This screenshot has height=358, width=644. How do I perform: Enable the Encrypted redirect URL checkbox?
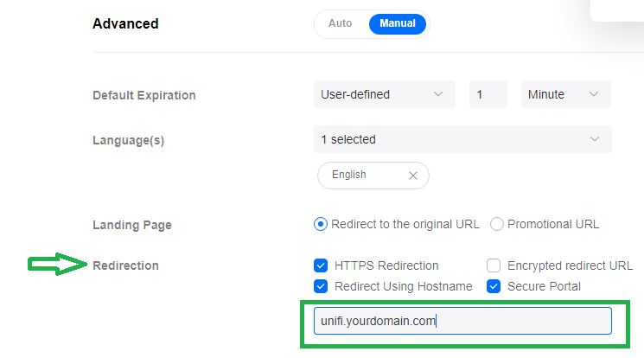[x=494, y=265]
